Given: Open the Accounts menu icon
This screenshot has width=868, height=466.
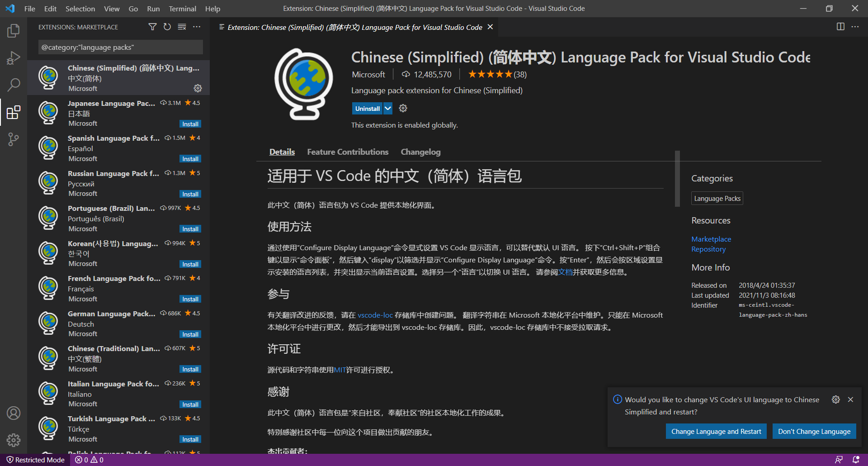Looking at the screenshot, I should 14,413.
